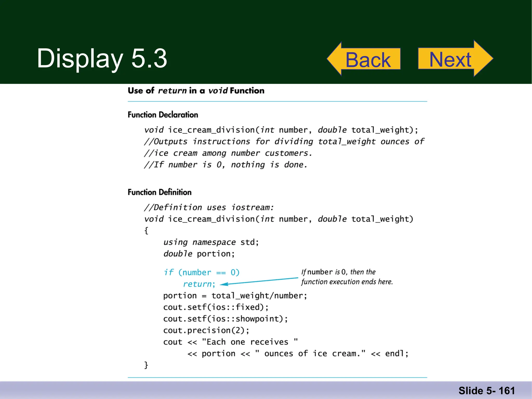
Task: Click the Display 5.3 slide title
Action: 102,59
